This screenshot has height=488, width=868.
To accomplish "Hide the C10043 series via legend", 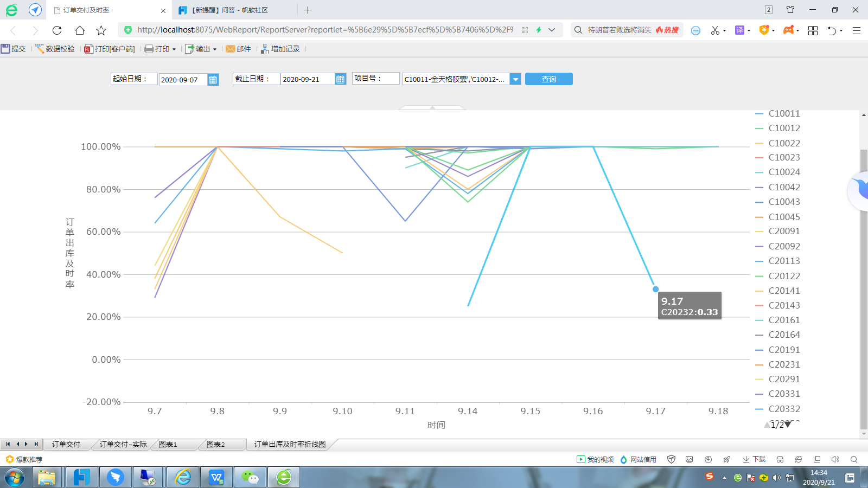I will tap(778, 202).
